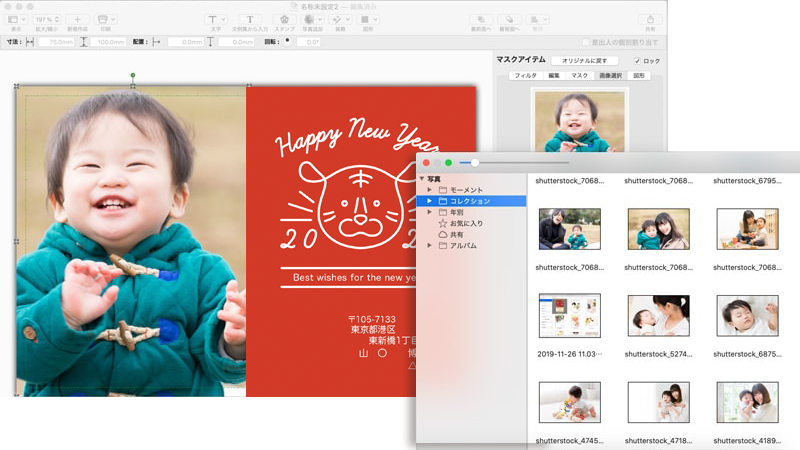Image resolution: width=800 pixels, height=450 pixels.
Task: Click the height field showing 100.0mm
Action: pyautogui.click(x=108, y=42)
